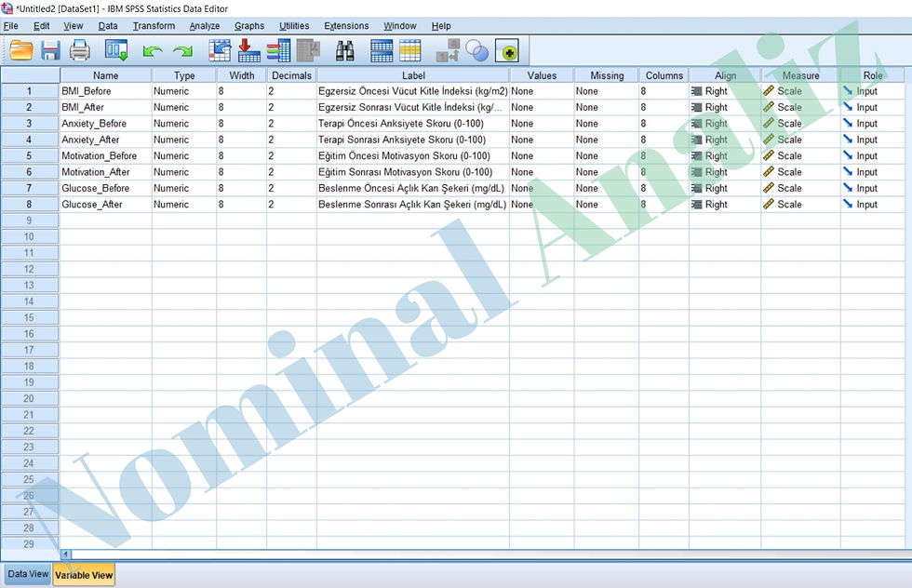This screenshot has width=912, height=588.
Task: Open the Graphs menu
Action: [x=249, y=26]
